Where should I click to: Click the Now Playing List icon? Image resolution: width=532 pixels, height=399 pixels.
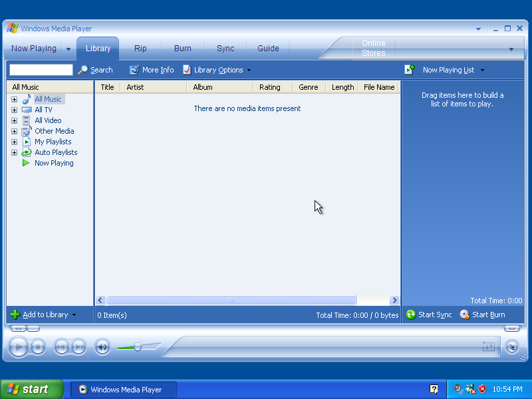tap(410, 70)
